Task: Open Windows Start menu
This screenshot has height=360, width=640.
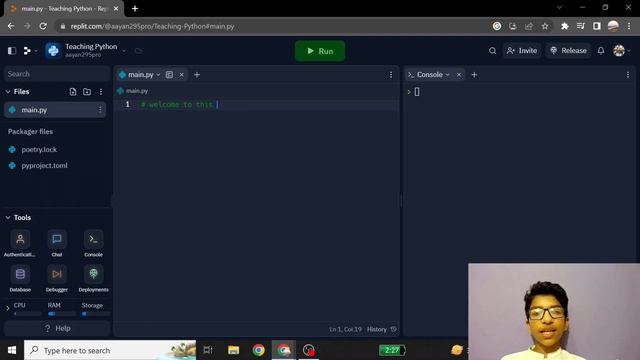Action: pos(12,350)
